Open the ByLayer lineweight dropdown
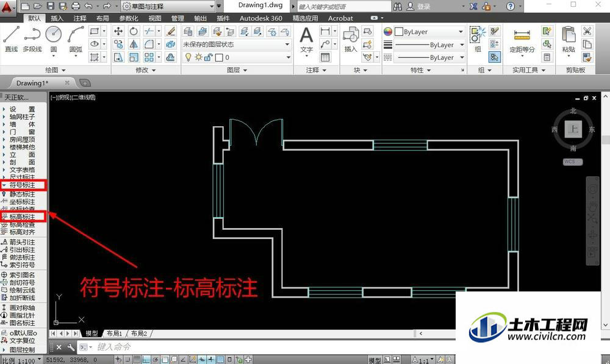Viewport: 610px width, 364px height. [429, 45]
